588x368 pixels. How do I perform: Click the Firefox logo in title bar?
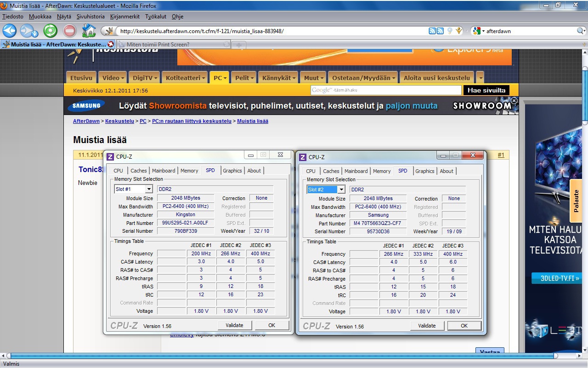tap(5, 6)
